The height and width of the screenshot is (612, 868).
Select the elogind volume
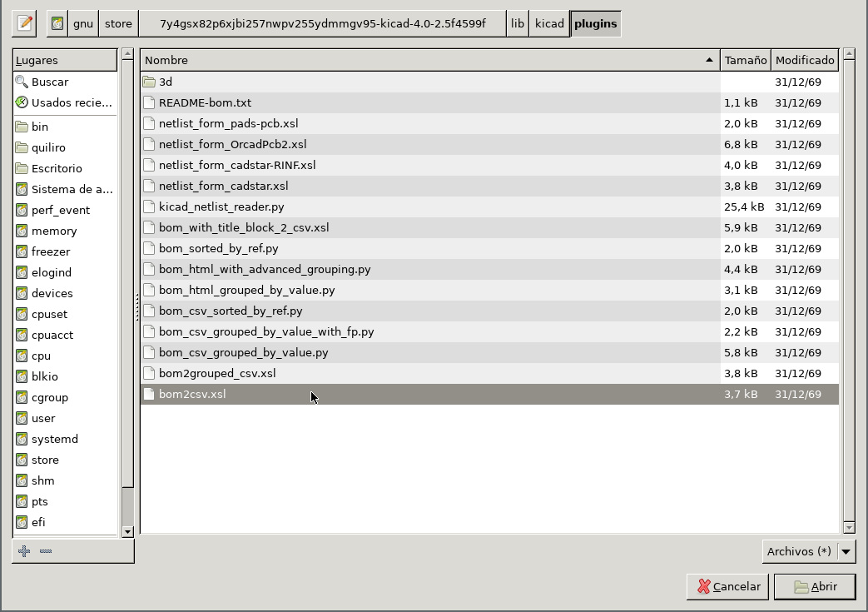click(x=65, y=272)
